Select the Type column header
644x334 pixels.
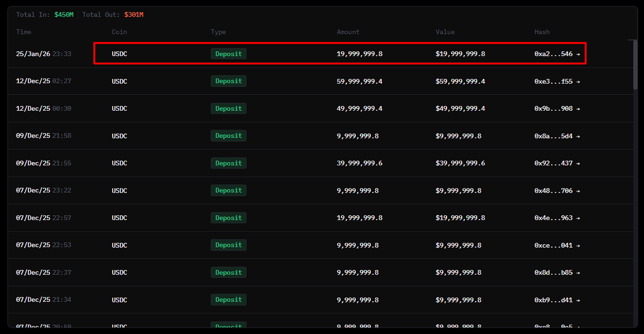pos(218,32)
